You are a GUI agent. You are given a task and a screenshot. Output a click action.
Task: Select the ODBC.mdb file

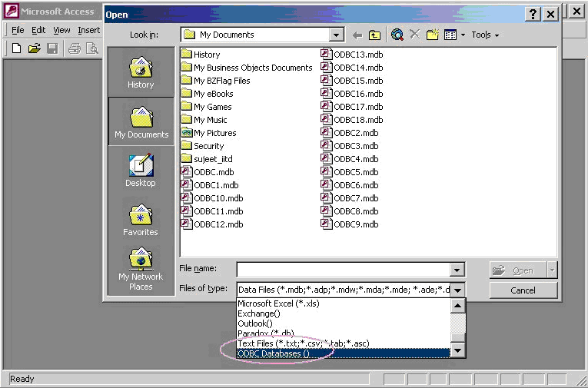[x=208, y=172]
